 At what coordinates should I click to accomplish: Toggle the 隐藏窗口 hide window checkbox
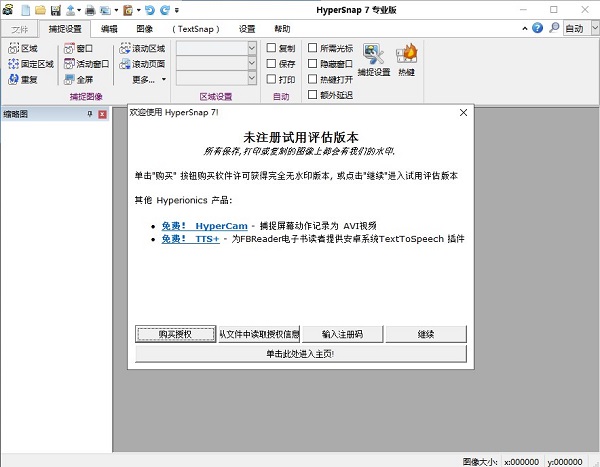(312, 64)
